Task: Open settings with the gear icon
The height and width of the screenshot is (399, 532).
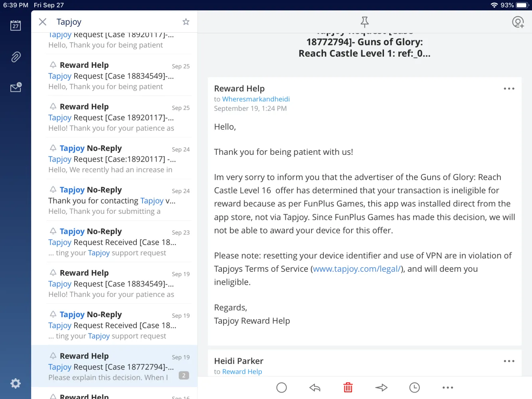Action: 16,383
